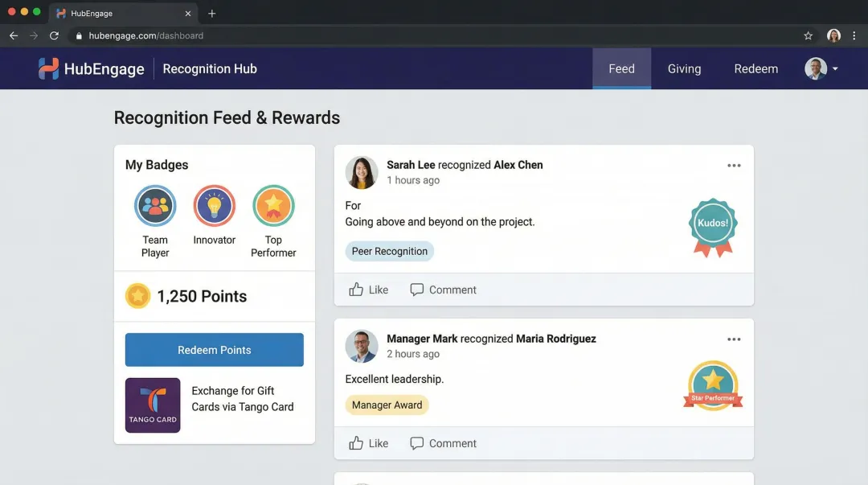The image size is (868, 485).
Task: Open options menu on Sarah Lee's post
Action: tap(734, 165)
